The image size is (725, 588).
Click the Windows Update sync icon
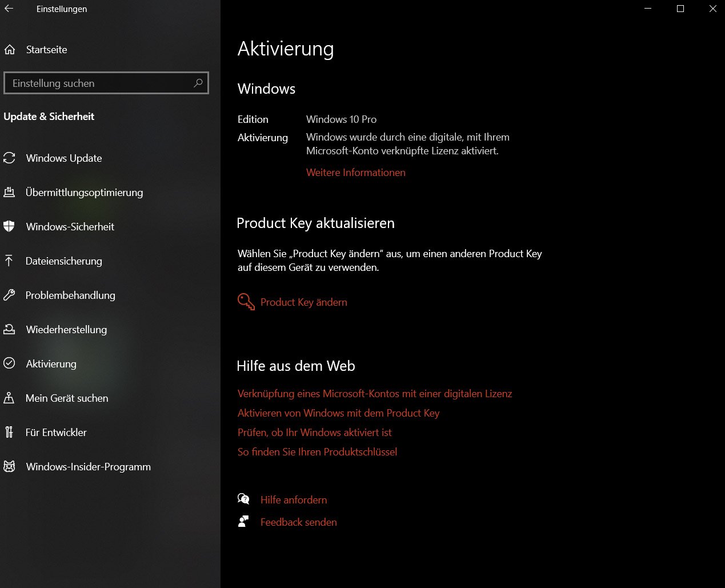[x=9, y=158]
